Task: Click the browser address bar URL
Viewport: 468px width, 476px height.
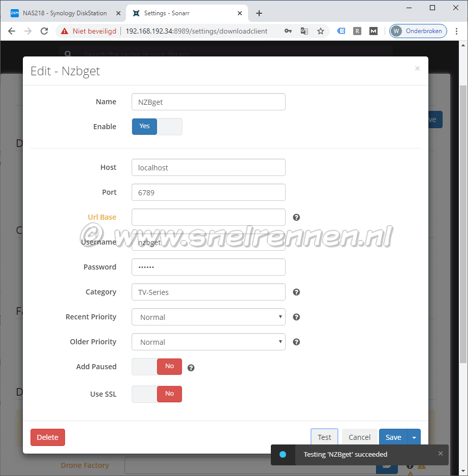Action: tap(196, 31)
